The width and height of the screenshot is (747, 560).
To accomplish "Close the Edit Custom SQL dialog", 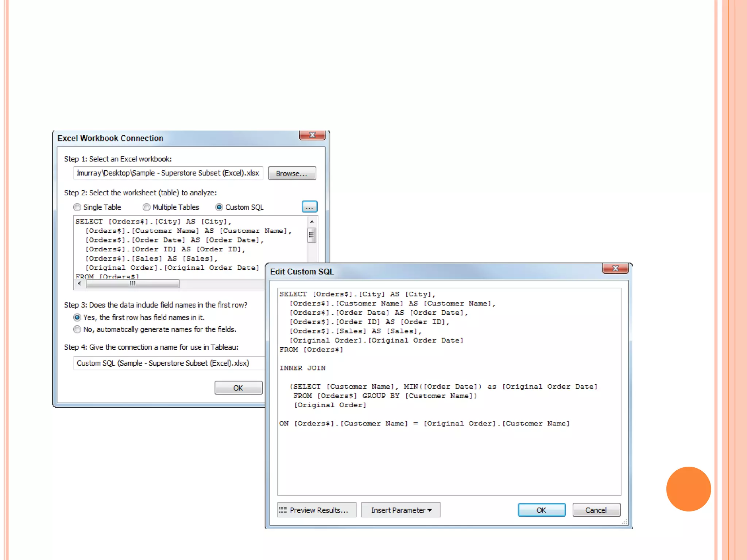I will click(x=615, y=268).
